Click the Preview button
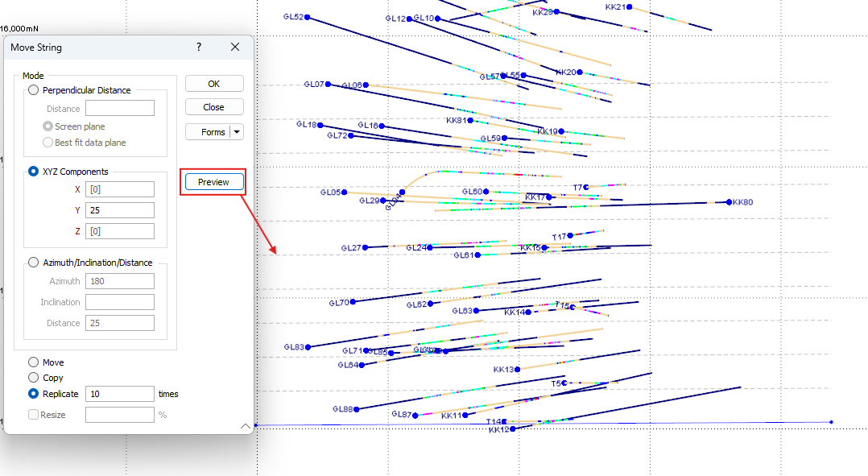This screenshot has width=868, height=476. [213, 181]
